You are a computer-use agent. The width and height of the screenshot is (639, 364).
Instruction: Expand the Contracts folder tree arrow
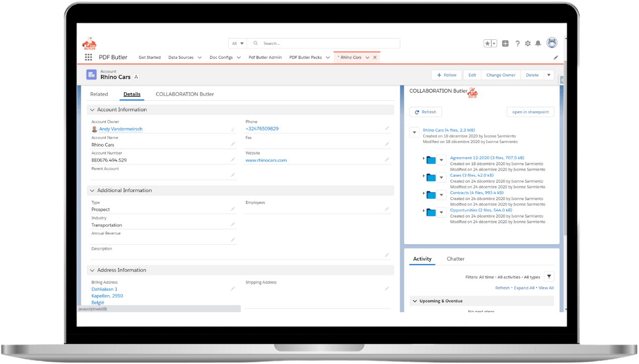pyautogui.click(x=424, y=193)
